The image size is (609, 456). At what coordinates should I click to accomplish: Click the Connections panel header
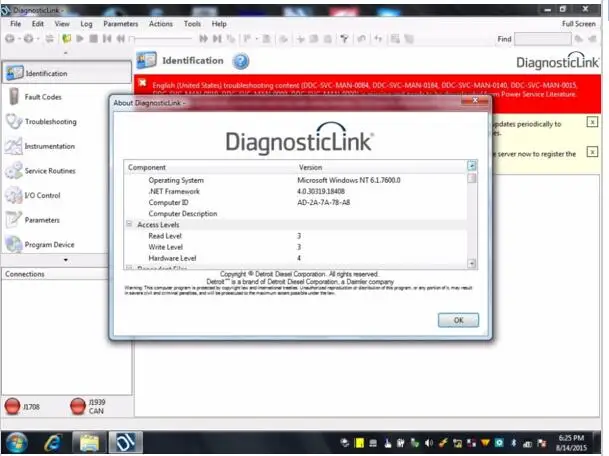pyautogui.click(x=54, y=274)
